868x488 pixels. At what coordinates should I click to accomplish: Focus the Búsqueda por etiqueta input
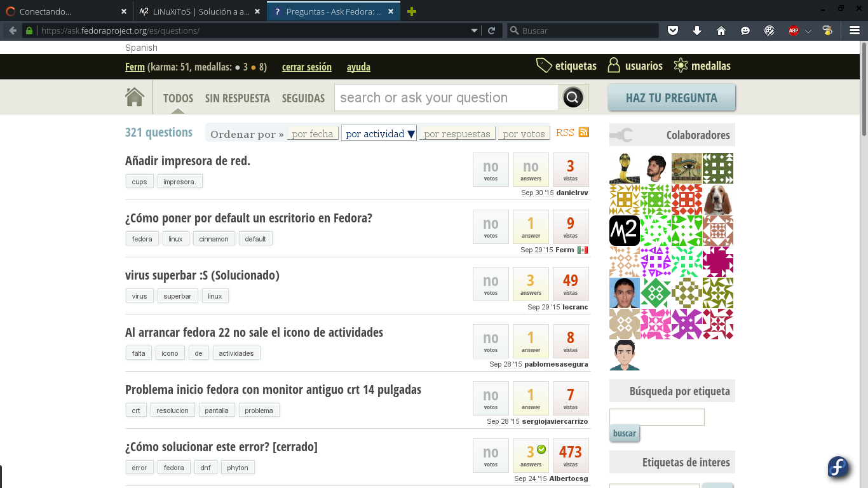[x=657, y=417]
